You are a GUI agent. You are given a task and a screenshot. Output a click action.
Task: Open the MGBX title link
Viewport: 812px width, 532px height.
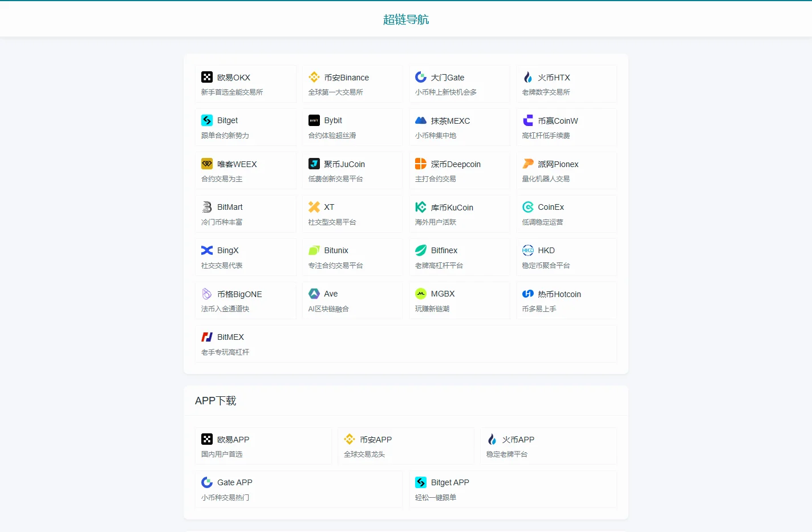(x=443, y=294)
